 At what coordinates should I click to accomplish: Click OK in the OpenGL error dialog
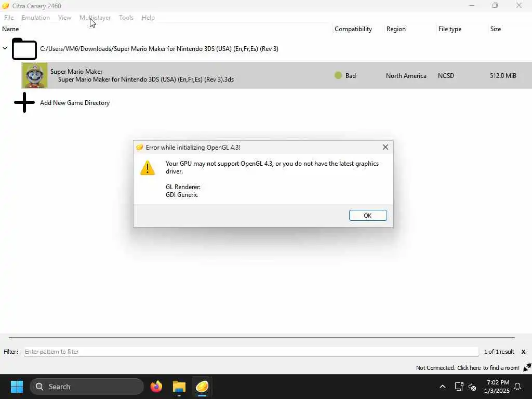tap(368, 216)
